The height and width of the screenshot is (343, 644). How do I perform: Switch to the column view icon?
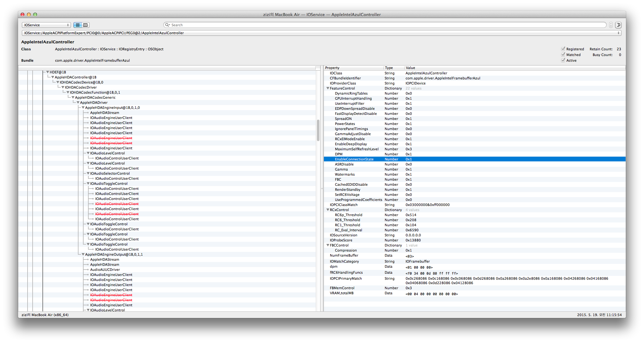point(85,25)
